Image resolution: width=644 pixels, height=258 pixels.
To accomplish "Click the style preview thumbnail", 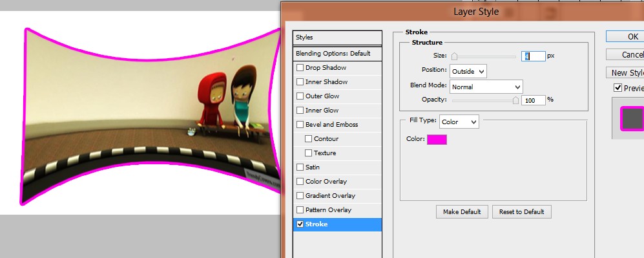I will (x=632, y=118).
